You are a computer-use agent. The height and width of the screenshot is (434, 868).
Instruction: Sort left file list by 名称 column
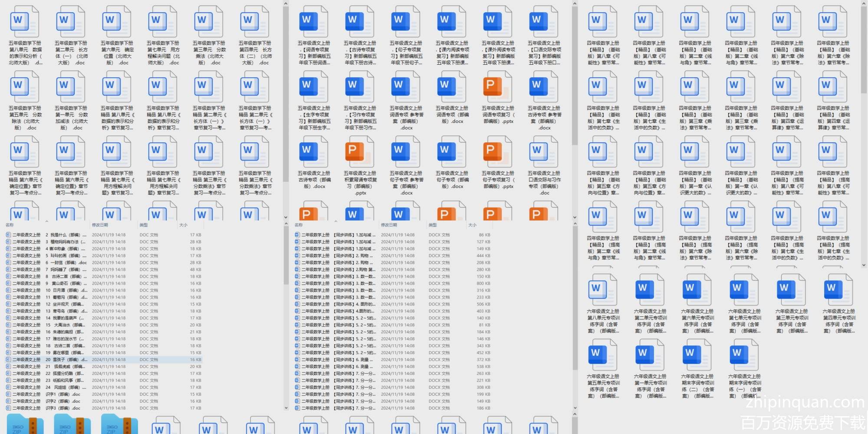(x=10, y=225)
